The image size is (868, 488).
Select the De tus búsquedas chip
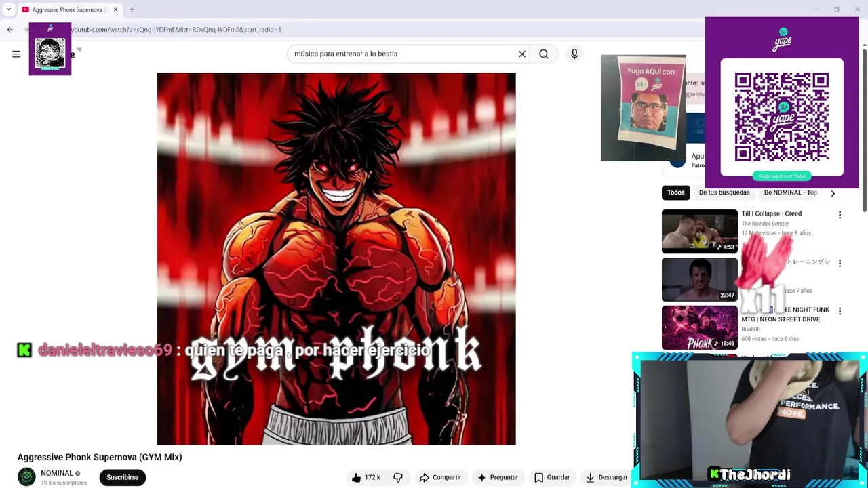724,192
